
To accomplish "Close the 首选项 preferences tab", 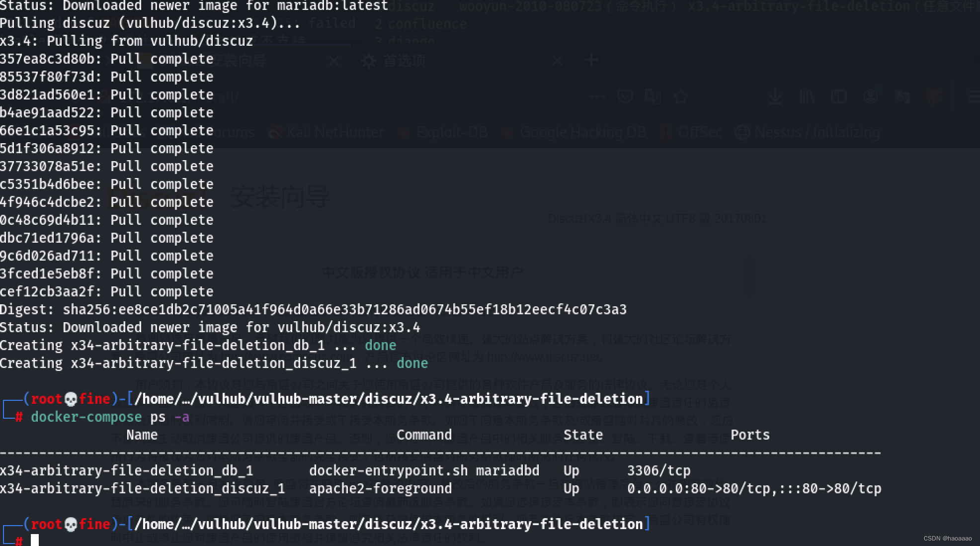I will 558,61.
